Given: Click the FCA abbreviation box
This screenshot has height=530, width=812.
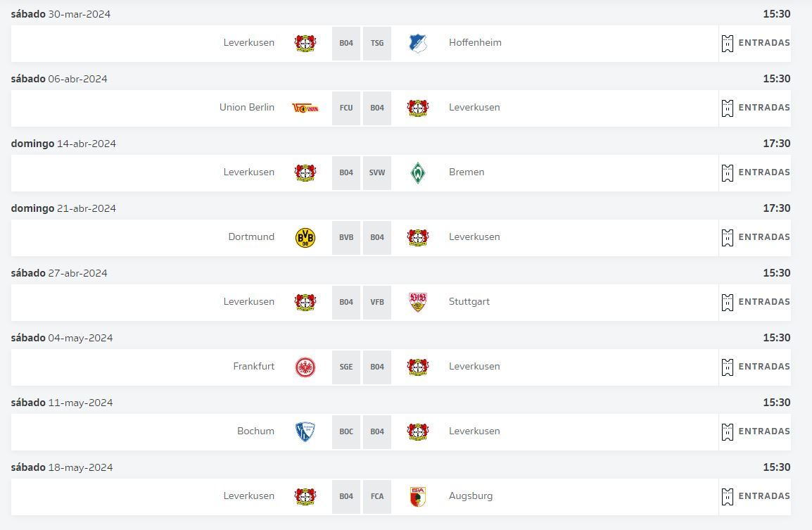Looking at the screenshot, I should pyautogui.click(x=377, y=496).
